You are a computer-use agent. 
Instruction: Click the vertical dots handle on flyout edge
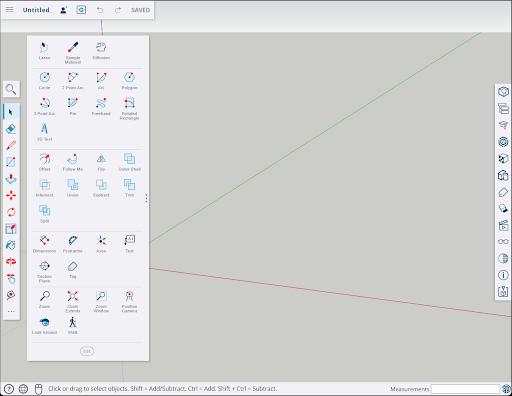(x=146, y=198)
